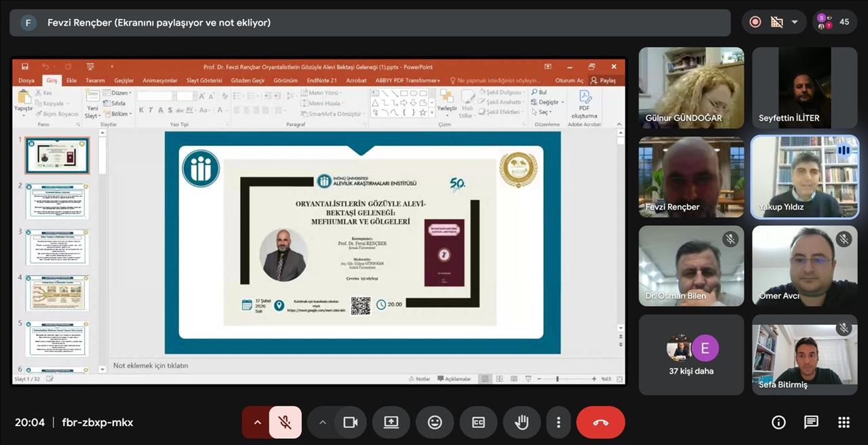Click the recording indicator button

coord(755,22)
